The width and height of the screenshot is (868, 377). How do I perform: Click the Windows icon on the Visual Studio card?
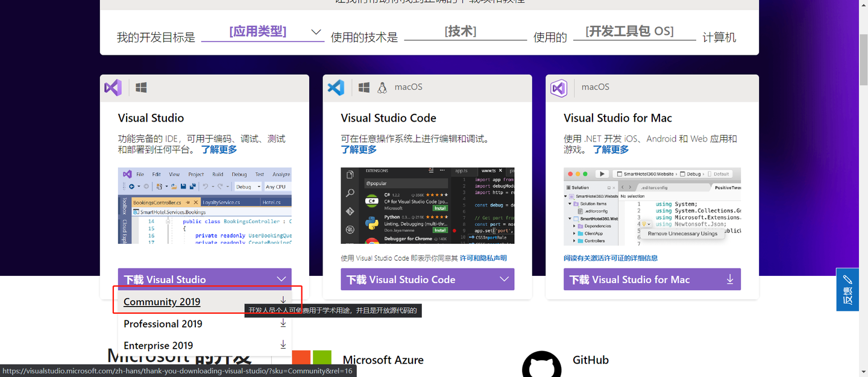point(140,87)
